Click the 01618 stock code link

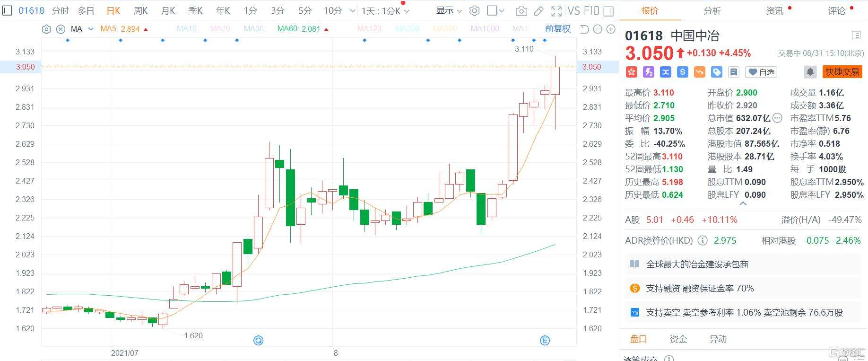pos(31,10)
